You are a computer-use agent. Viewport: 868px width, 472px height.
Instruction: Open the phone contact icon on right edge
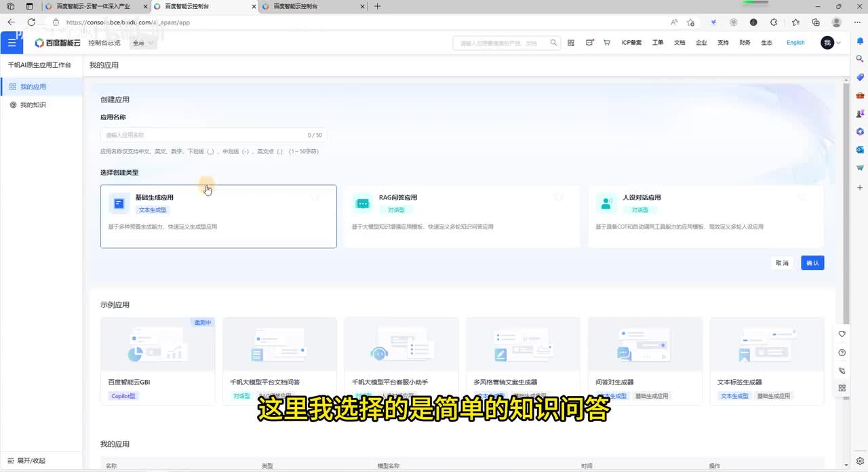pyautogui.click(x=842, y=371)
